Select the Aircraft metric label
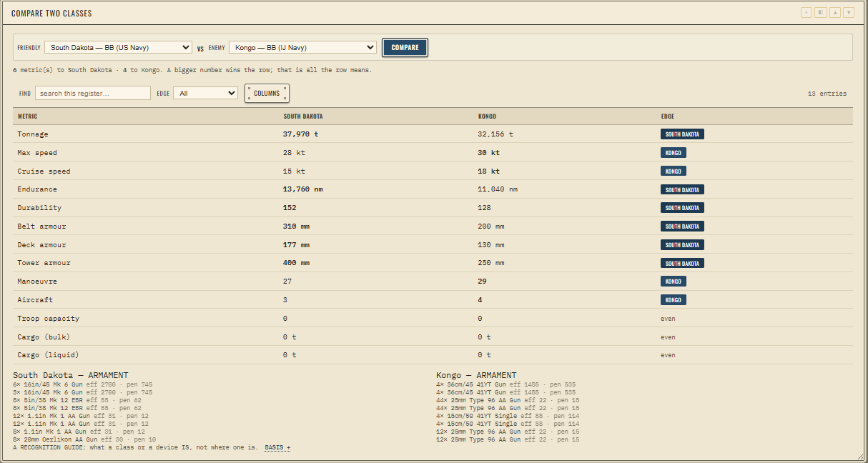The height and width of the screenshot is (463, 868). pos(35,300)
